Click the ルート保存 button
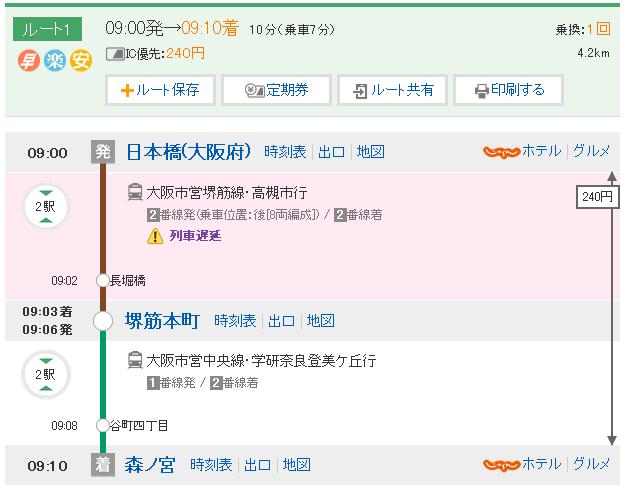629x494 pixels. tap(160, 90)
